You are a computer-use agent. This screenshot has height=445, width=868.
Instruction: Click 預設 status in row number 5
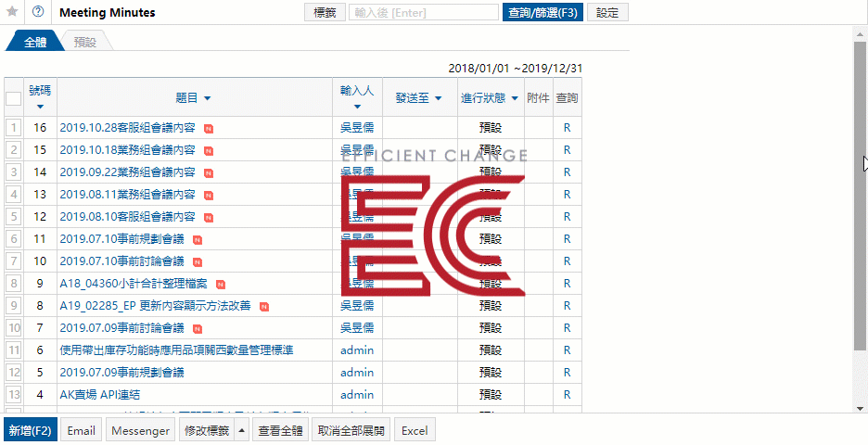(x=491, y=373)
